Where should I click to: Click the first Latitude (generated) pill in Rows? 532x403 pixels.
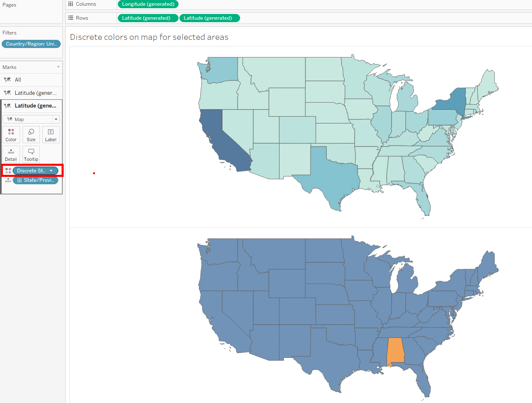click(146, 18)
